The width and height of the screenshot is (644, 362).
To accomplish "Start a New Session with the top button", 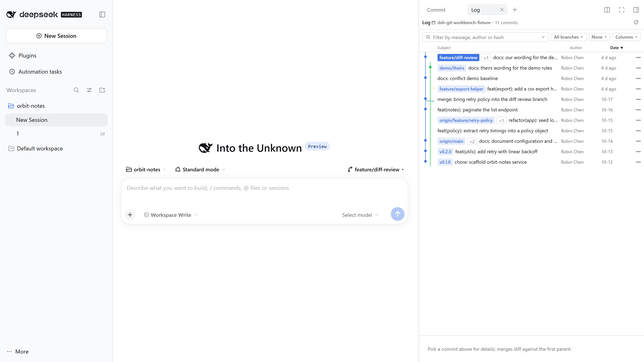I will coord(56,36).
